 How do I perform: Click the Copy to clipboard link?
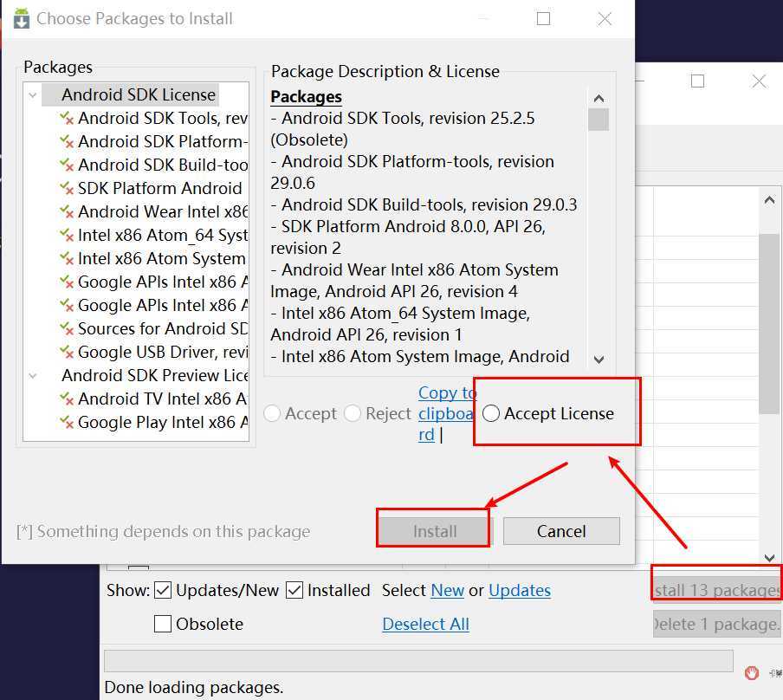(x=448, y=414)
